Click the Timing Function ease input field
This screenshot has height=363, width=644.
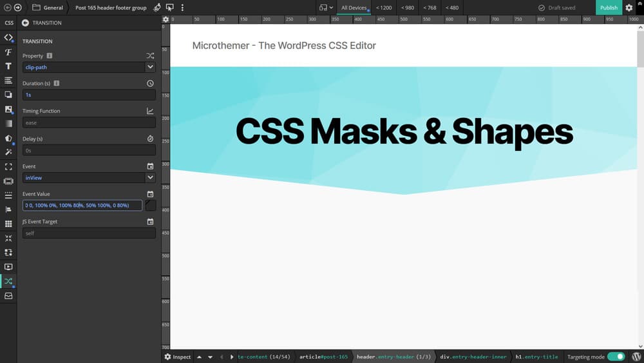point(89,123)
